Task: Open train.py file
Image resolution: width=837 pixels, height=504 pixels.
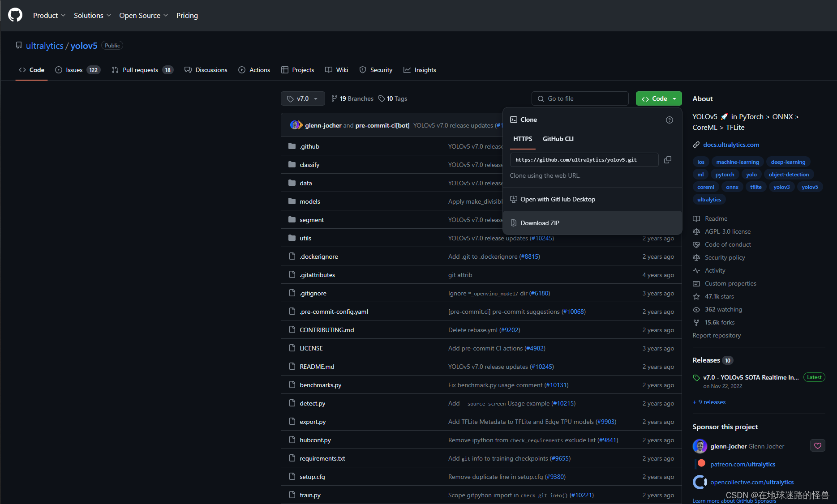Action: (310, 495)
